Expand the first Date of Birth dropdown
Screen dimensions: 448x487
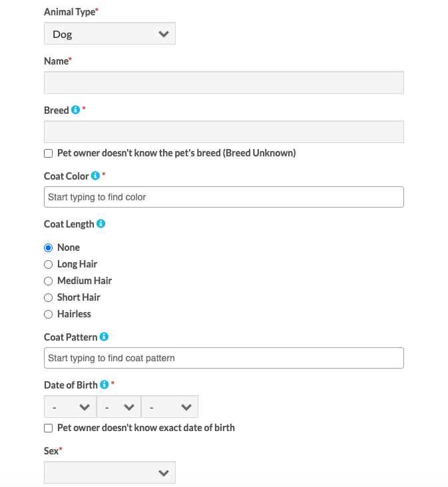[x=70, y=406]
